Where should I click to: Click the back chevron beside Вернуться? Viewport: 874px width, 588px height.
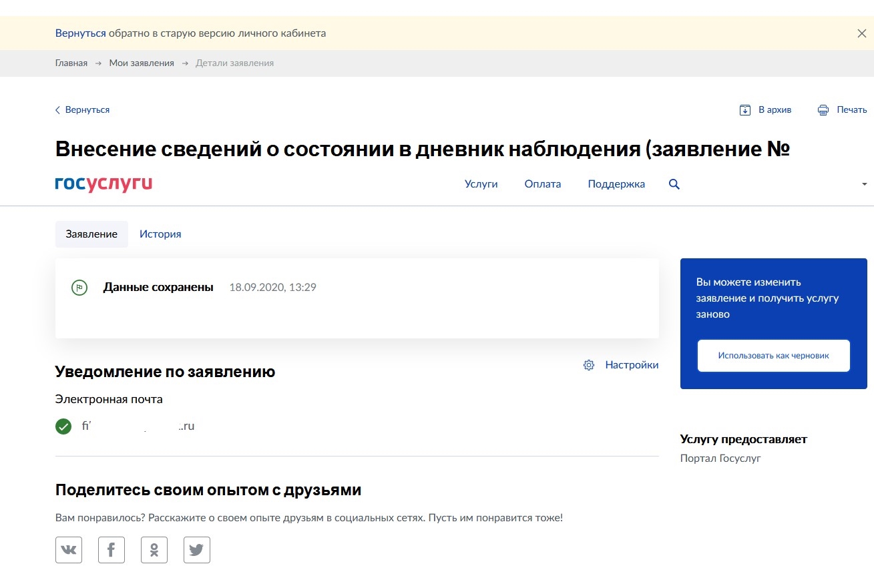click(x=57, y=110)
